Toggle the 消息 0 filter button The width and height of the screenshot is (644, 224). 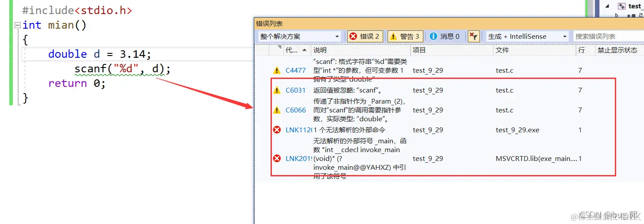click(445, 37)
